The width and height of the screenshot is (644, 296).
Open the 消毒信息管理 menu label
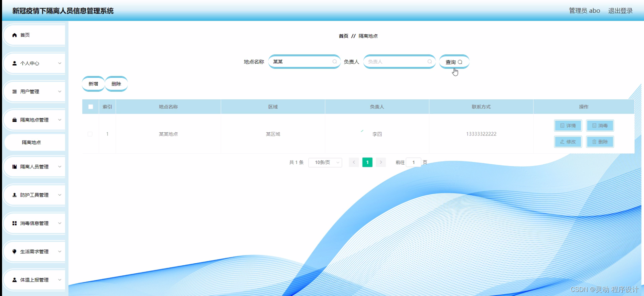pos(34,223)
